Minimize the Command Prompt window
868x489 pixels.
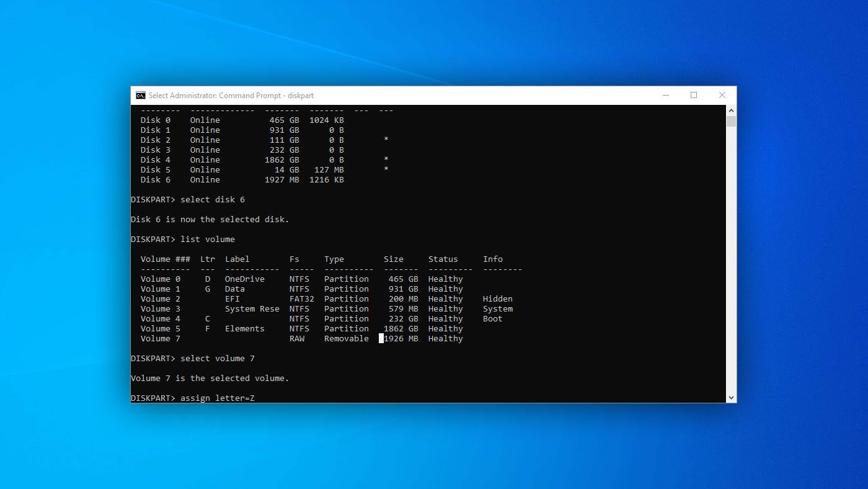point(665,96)
